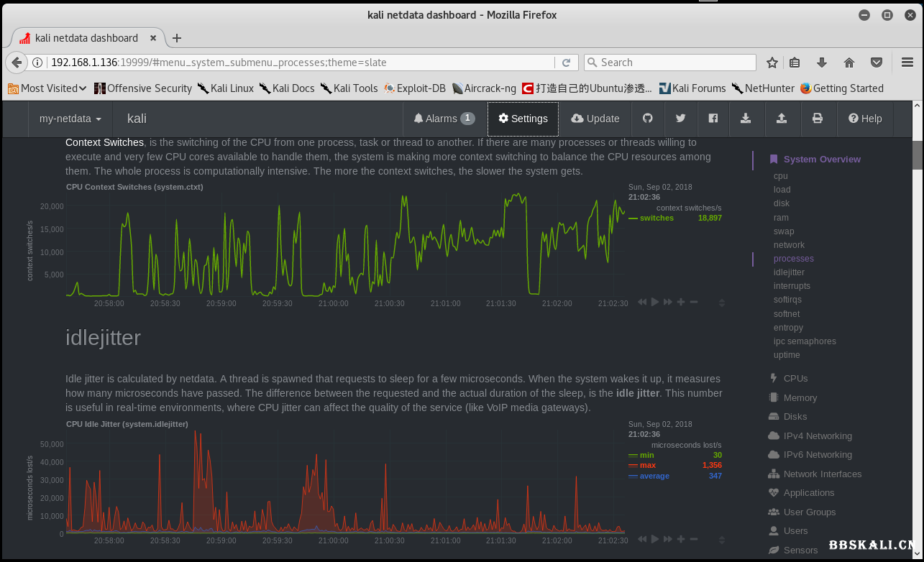Expand the CPUs section in sidebar
The height and width of the screenshot is (562, 924).
pos(795,378)
